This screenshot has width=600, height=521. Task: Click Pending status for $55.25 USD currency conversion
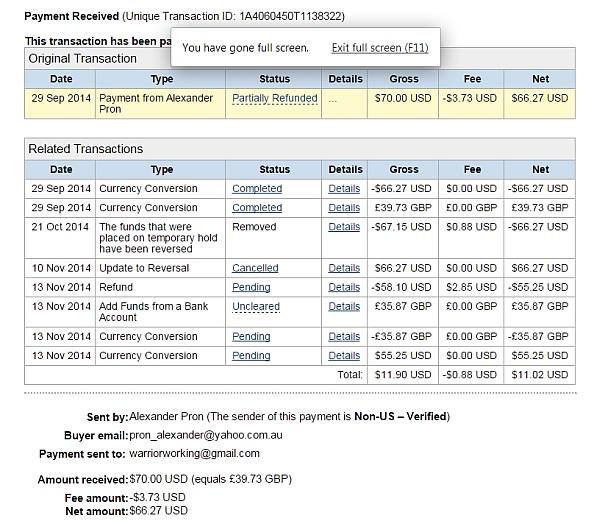click(x=251, y=356)
